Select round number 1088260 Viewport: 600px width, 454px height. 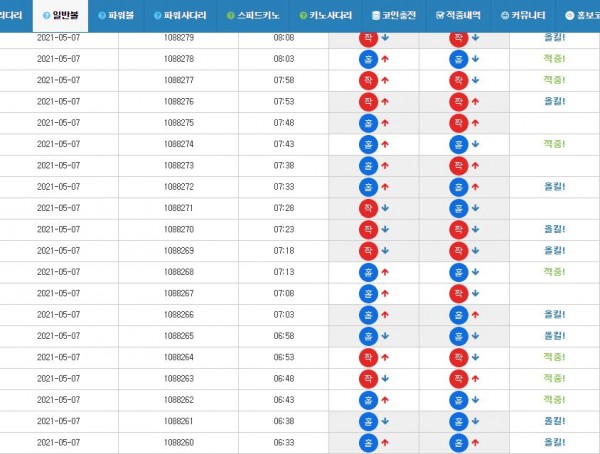(x=179, y=443)
